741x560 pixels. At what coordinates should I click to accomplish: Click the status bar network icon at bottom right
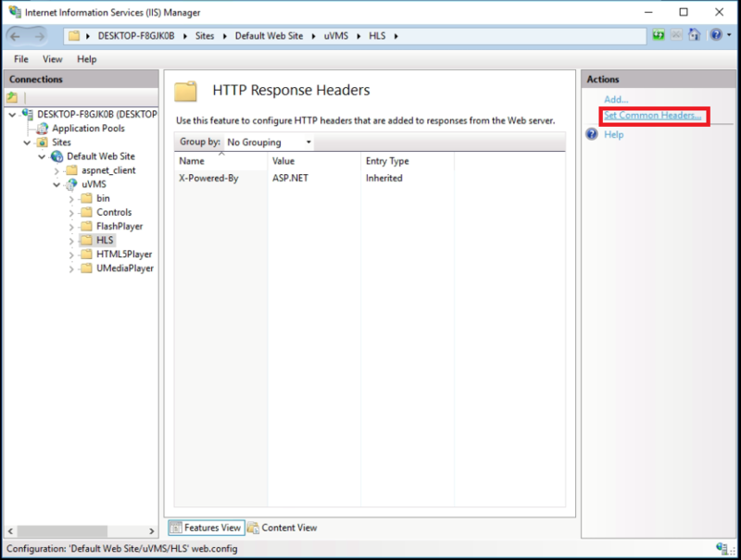[x=722, y=548]
